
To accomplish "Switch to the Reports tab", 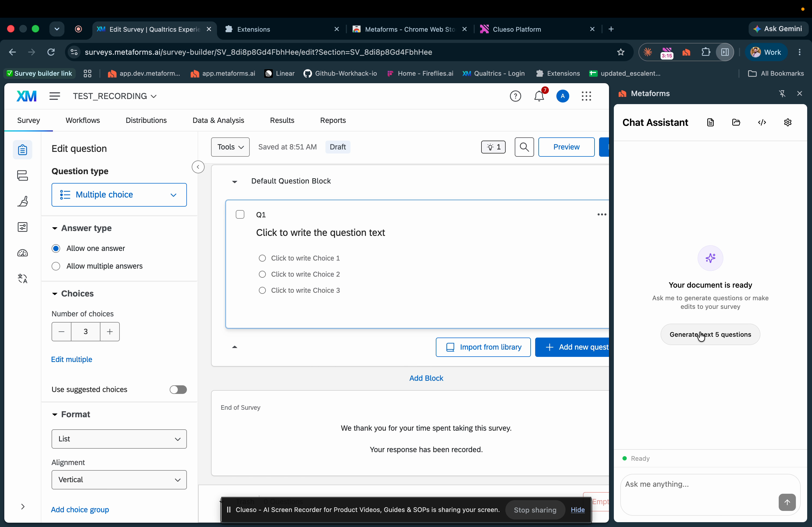I will pyautogui.click(x=333, y=120).
